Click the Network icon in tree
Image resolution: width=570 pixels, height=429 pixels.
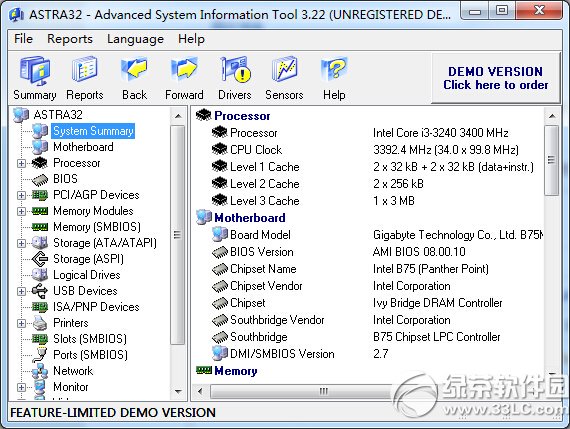40,371
